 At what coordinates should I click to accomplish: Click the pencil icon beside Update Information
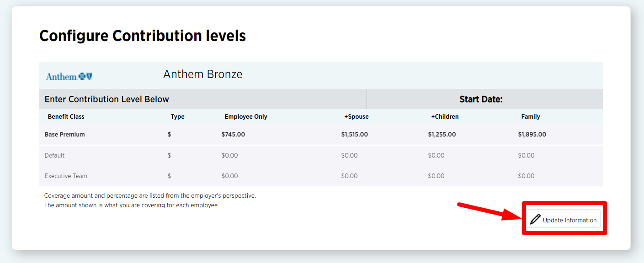(x=535, y=220)
